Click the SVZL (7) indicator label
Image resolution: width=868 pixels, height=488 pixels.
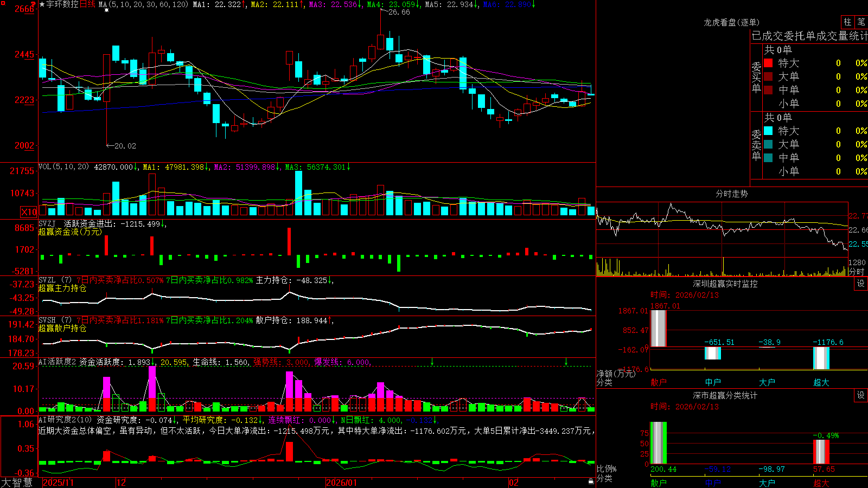pyautogui.click(x=55, y=280)
